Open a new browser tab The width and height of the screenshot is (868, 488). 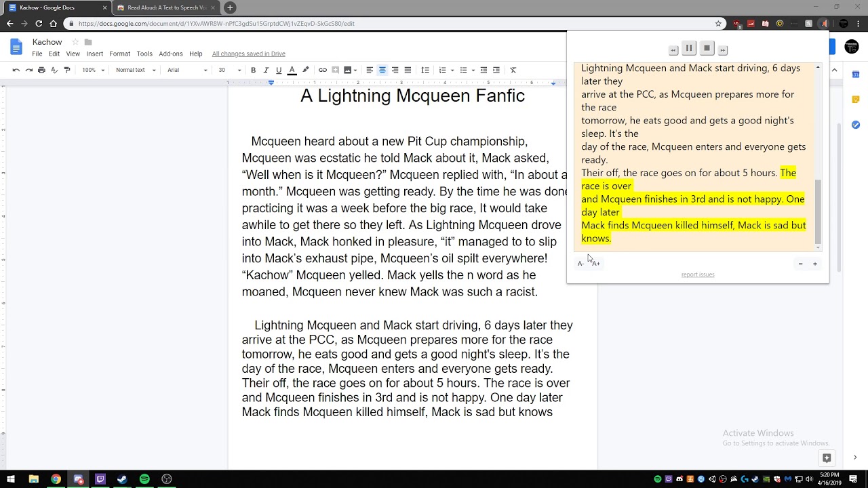[230, 7]
